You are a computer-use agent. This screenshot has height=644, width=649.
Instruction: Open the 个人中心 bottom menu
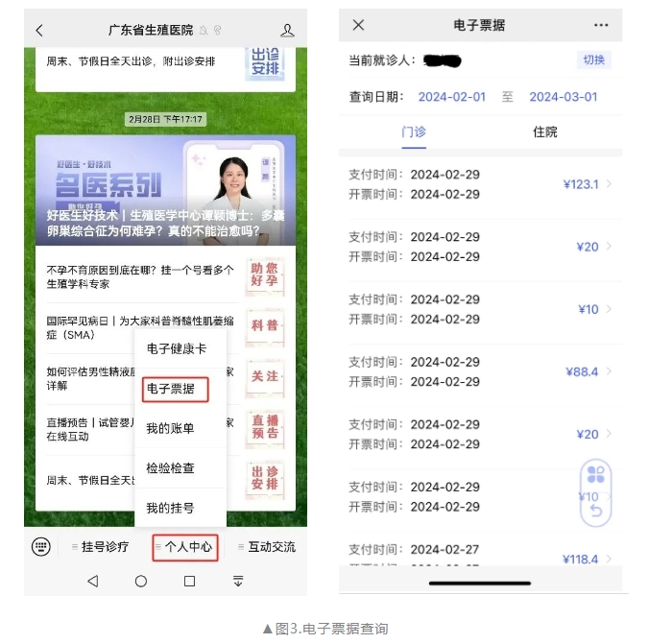click(x=185, y=547)
